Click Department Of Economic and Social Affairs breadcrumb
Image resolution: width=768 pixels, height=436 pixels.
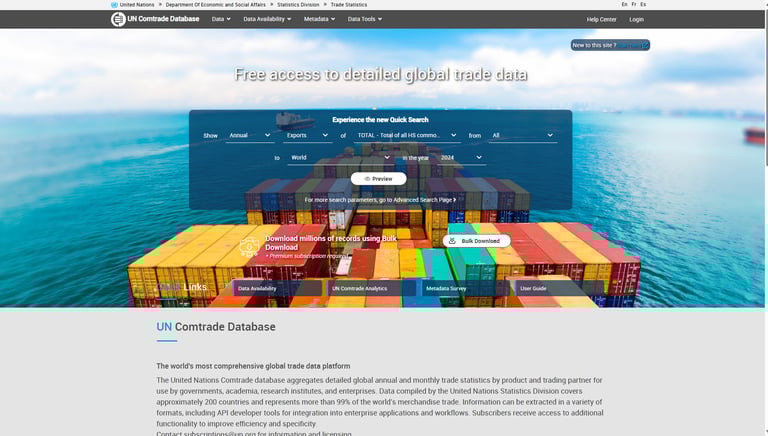coord(216,4)
